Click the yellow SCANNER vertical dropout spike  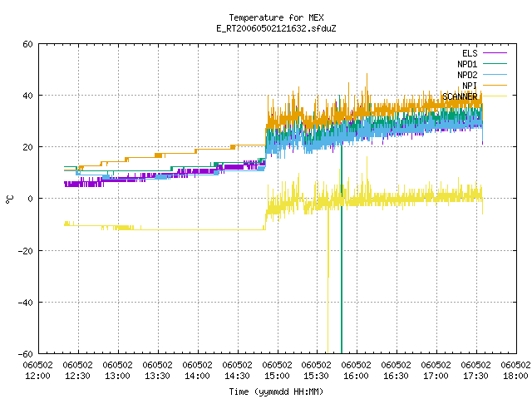coord(328,282)
